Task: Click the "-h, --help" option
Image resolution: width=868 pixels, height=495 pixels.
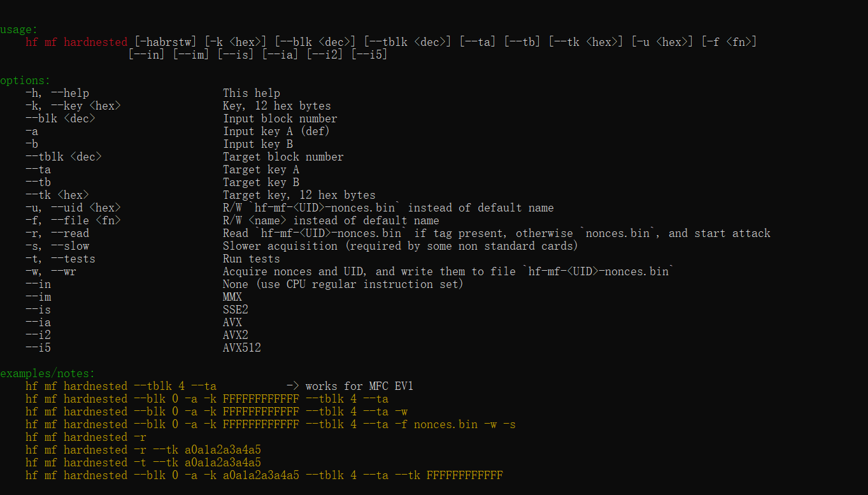Action: tap(57, 93)
